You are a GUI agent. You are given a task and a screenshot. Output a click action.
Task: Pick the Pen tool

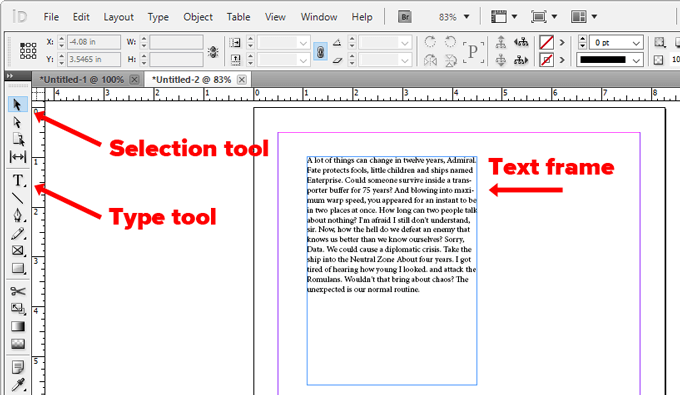tap(18, 215)
